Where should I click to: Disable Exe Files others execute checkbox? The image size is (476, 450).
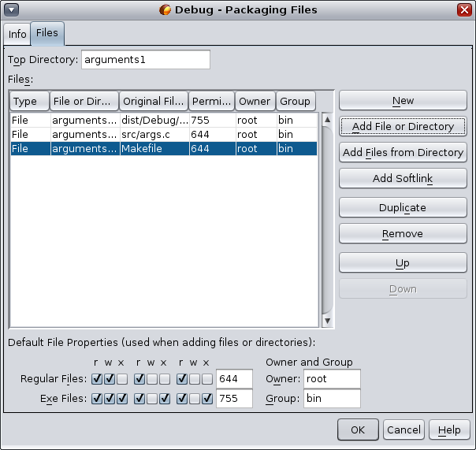coord(206,399)
